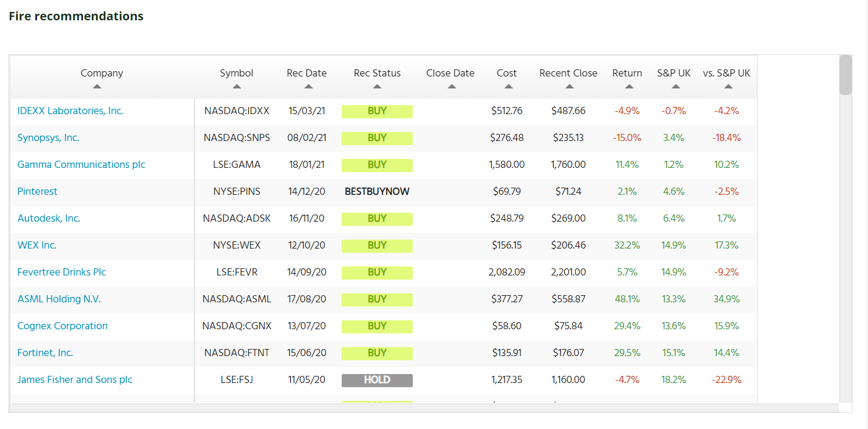Sort by Company column arrow
868x429 pixels.
[x=97, y=87]
